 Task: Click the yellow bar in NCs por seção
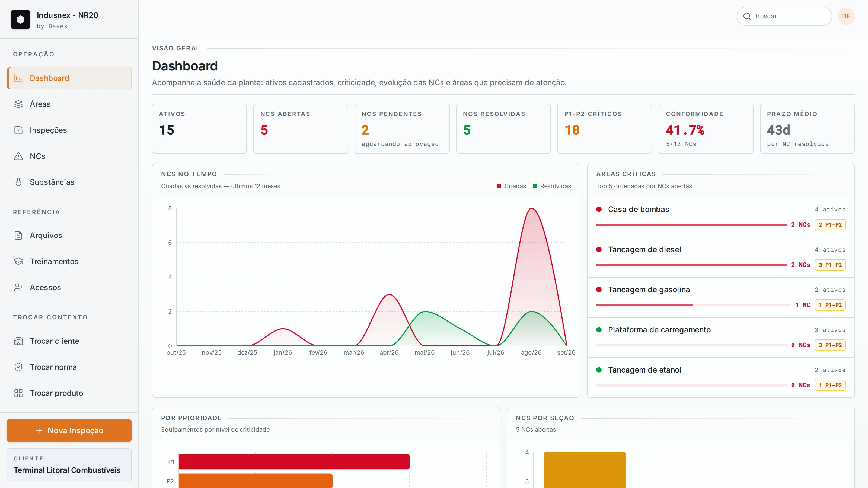click(x=585, y=470)
